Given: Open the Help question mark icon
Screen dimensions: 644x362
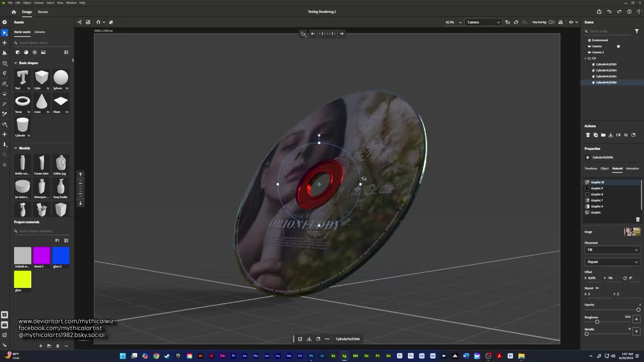Looking at the screenshot, I should [629, 12].
